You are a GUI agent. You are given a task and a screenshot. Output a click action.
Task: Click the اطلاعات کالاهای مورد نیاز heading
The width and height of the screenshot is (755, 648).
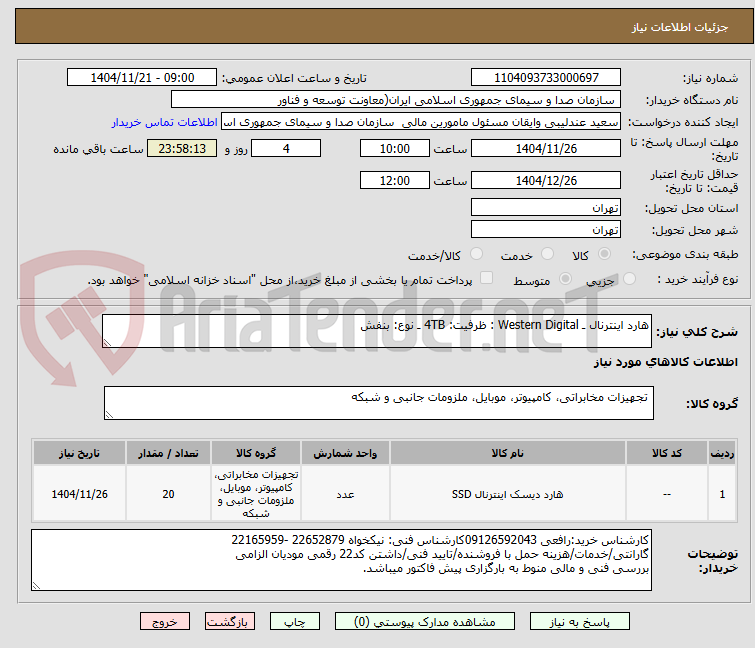pyautogui.click(x=665, y=362)
